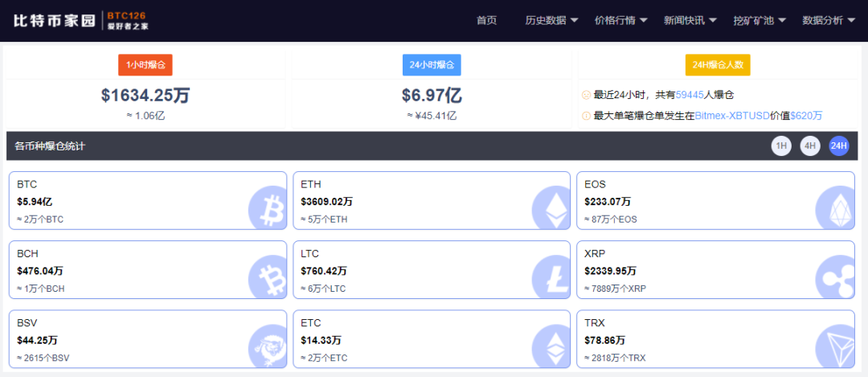Click the EOS logo icon in EOS card
Screen dimensions: 868x377
[835, 209]
